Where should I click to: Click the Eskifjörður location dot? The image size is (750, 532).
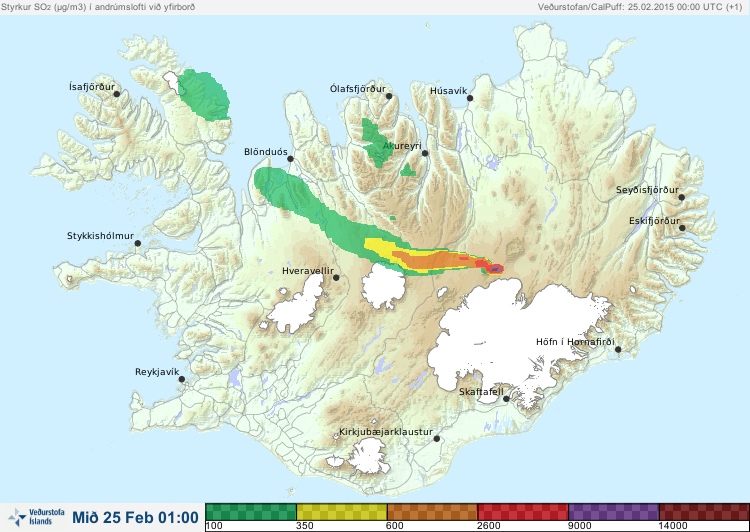pos(682,228)
